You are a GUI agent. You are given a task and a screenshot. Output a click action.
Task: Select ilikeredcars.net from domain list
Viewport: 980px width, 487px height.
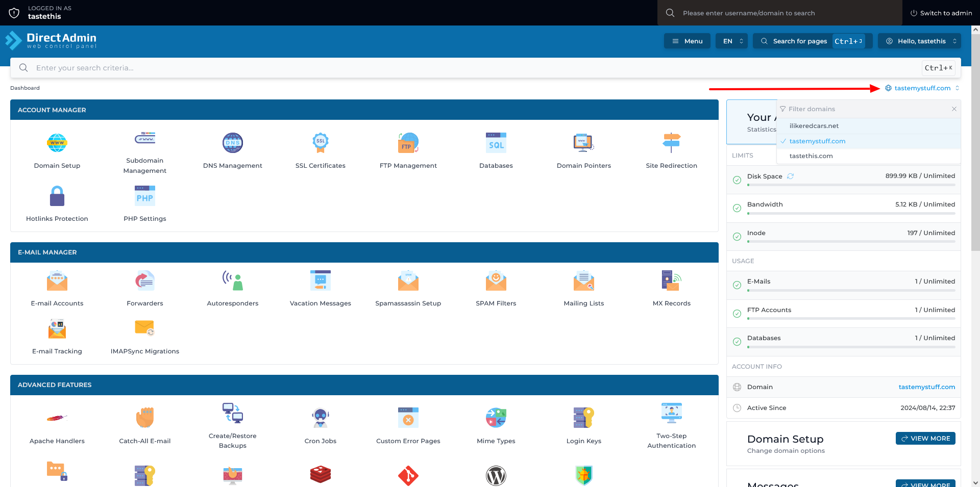814,126
